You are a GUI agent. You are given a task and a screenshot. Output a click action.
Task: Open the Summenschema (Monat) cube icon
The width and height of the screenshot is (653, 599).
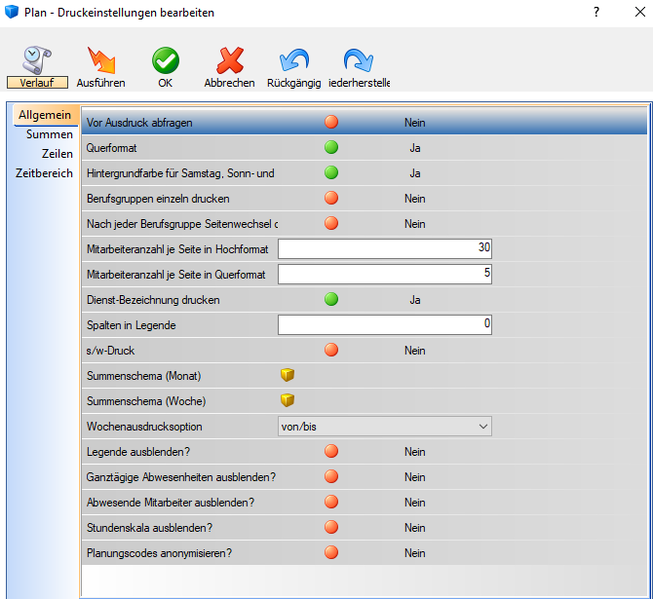tap(287, 375)
